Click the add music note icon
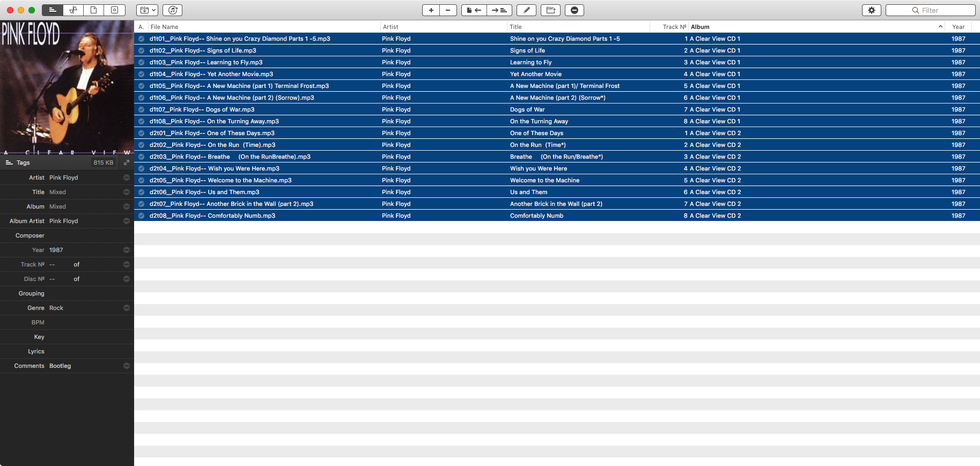This screenshot has height=466, width=980. [173, 10]
